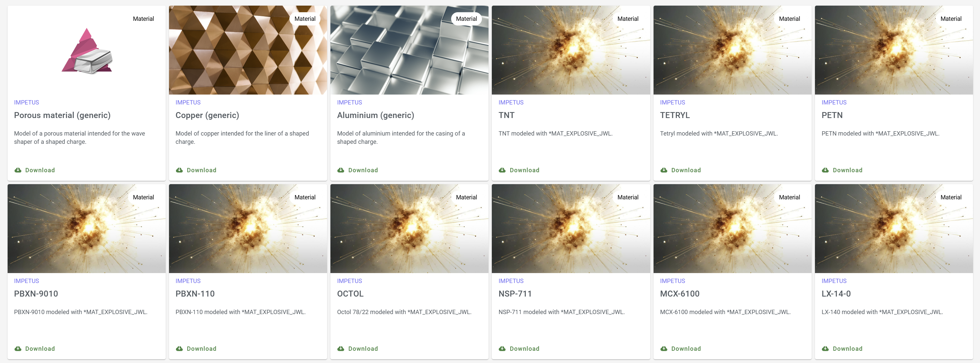Open the OCTOL explosion thumbnail
The height and width of the screenshot is (363, 980).
coord(409,228)
